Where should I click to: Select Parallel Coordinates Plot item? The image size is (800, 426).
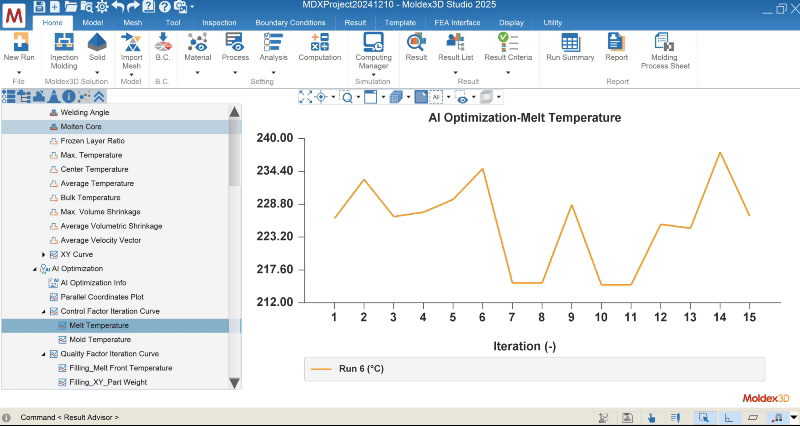pos(101,297)
